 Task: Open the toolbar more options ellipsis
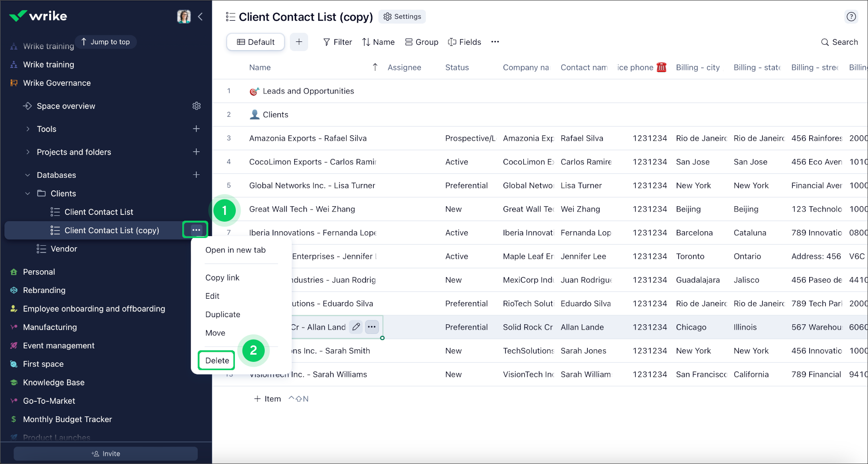pyautogui.click(x=495, y=42)
